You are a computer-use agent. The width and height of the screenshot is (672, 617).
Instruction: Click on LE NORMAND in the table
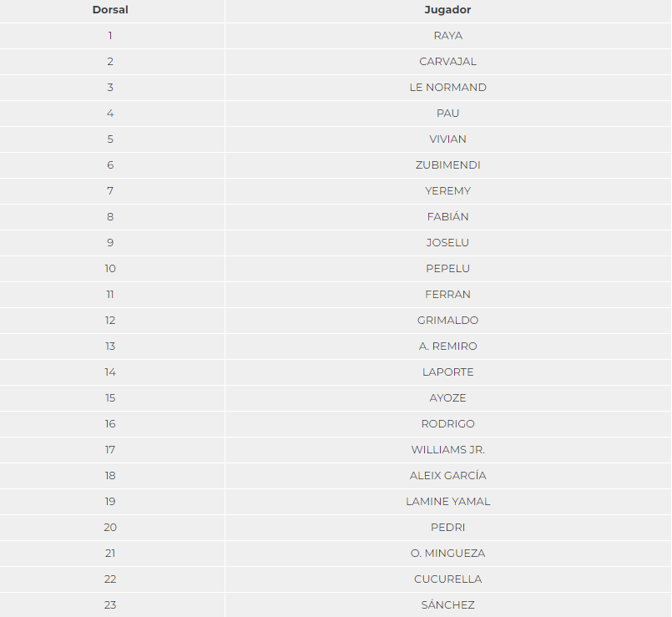[x=447, y=88]
